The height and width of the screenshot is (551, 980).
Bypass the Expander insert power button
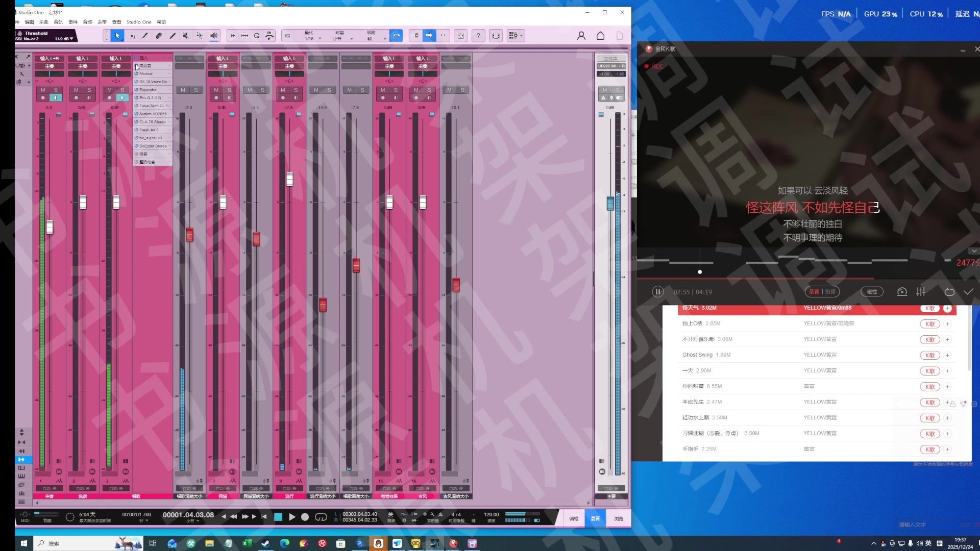136,90
